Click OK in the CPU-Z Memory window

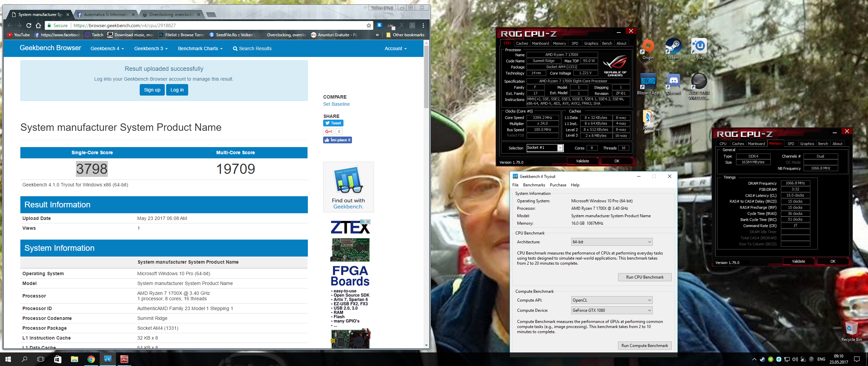point(832,261)
